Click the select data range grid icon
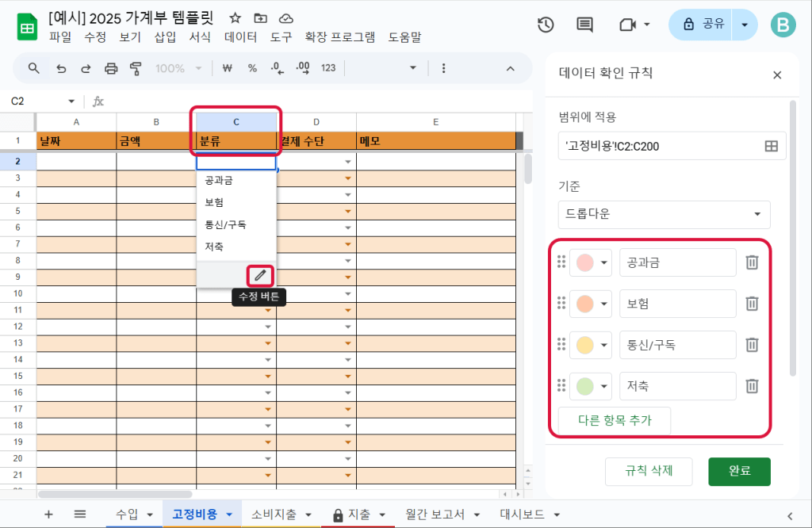This screenshot has height=528, width=812. coord(770,146)
